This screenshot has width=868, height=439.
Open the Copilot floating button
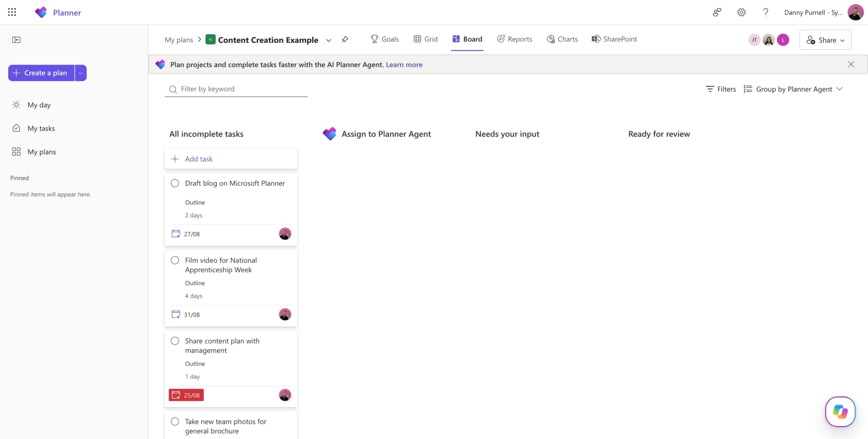point(840,412)
